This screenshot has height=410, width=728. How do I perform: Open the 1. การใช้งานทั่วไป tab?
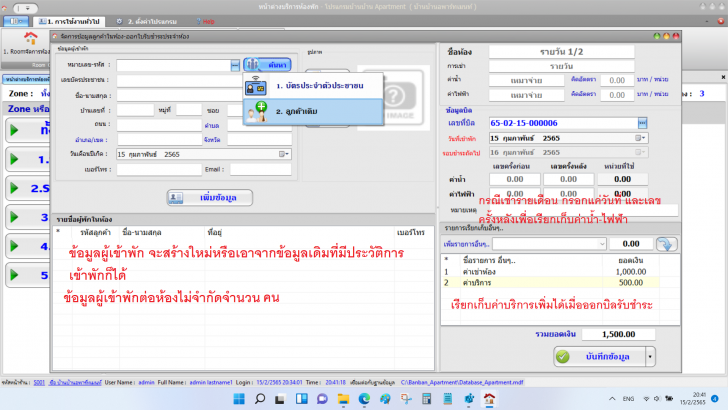(69, 21)
